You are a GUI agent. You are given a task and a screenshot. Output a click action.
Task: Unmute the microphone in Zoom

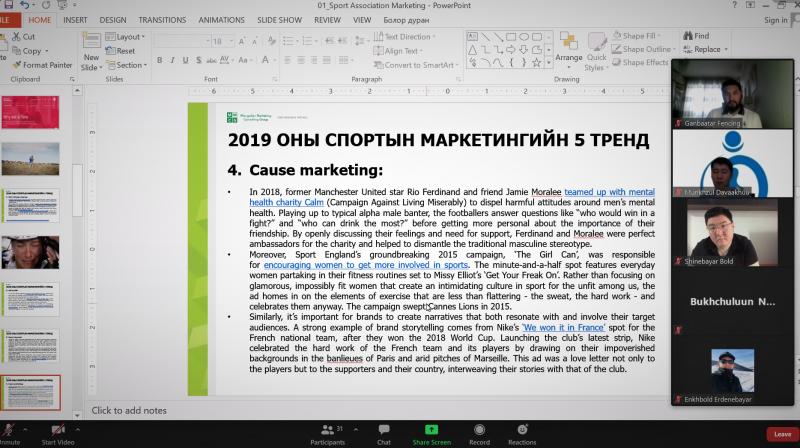click(9, 434)
